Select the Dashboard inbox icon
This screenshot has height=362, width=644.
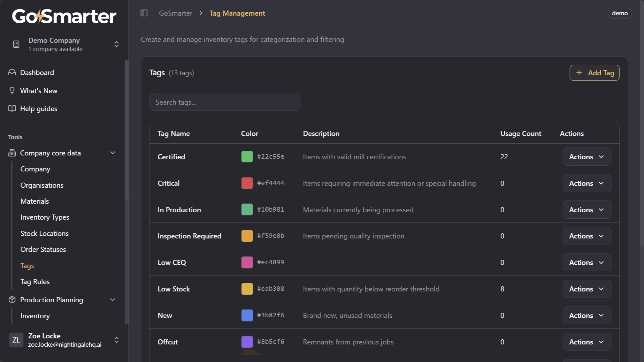11,72
